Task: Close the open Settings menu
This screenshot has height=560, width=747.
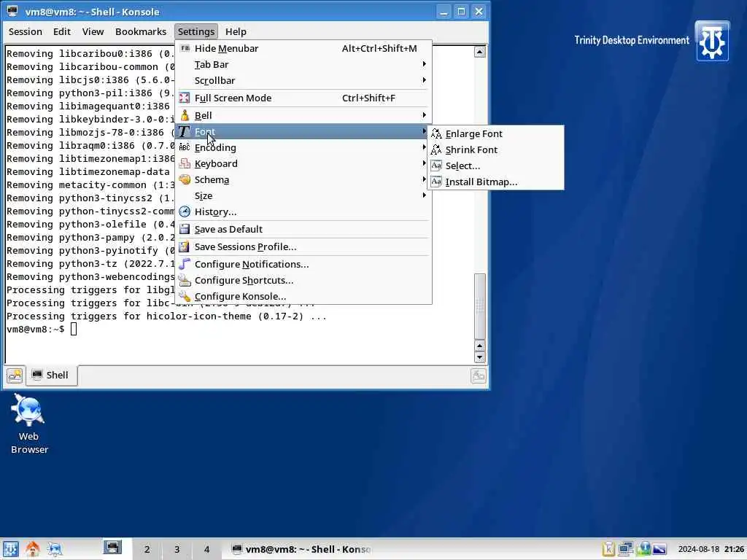Action: click(x=196, y=31)
